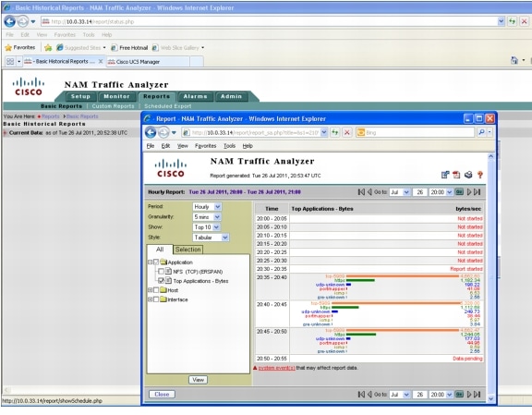532x415 pixels.
Task: Click the View button below the tree
Action: pyautogui.click(x=199, y=380)
